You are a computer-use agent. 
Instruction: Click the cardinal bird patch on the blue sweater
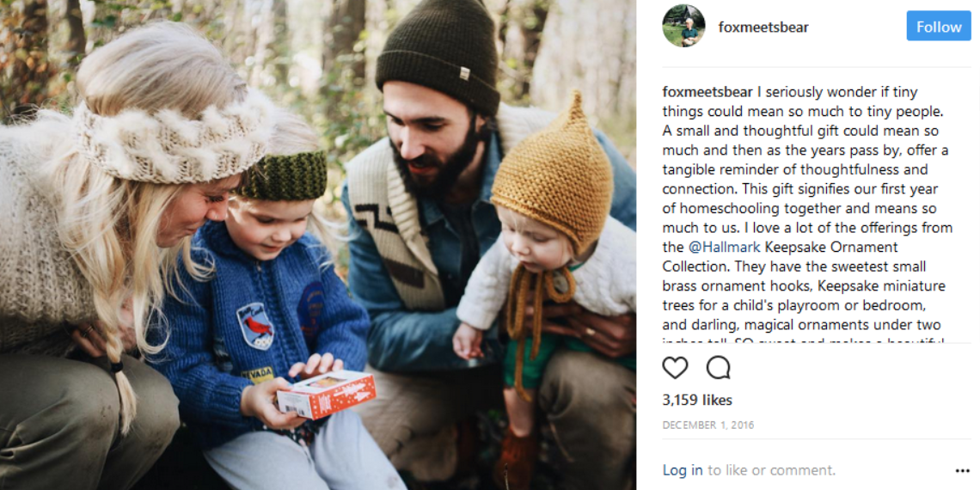[255, 326]
